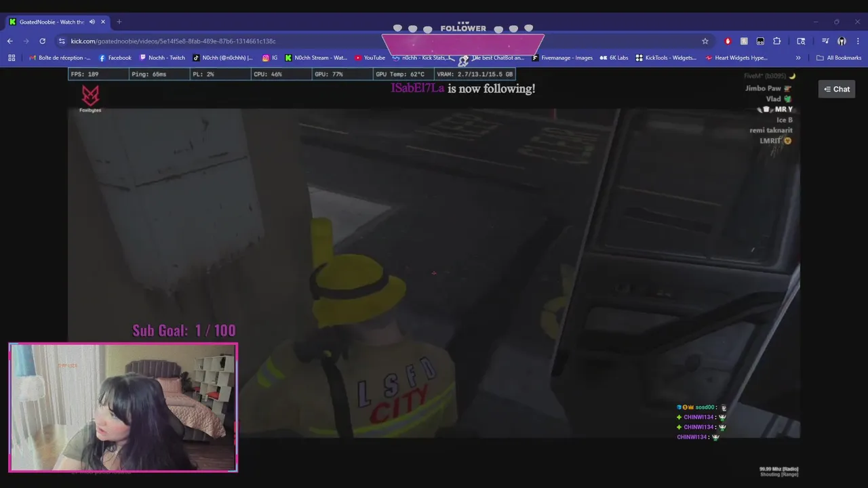Screen dimensions: 868x488
Task: Open the 6K Labs bookmark
Action: (x=614, y=58)
